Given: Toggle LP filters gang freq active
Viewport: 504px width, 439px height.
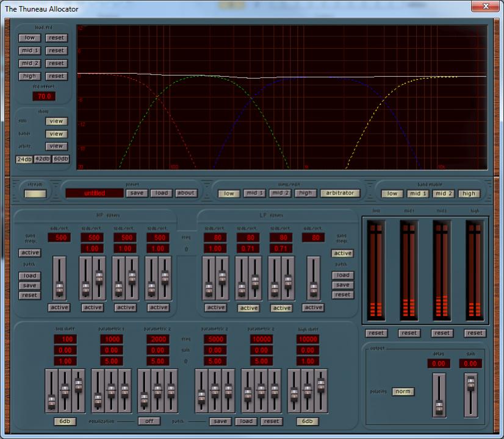Looking at the screenshot, I should pos(343,254).
